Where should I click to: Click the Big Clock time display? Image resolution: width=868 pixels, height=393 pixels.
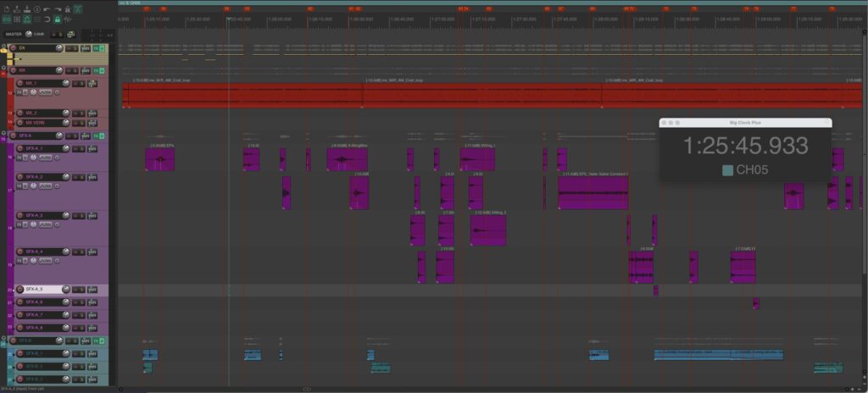click(745, 146)
